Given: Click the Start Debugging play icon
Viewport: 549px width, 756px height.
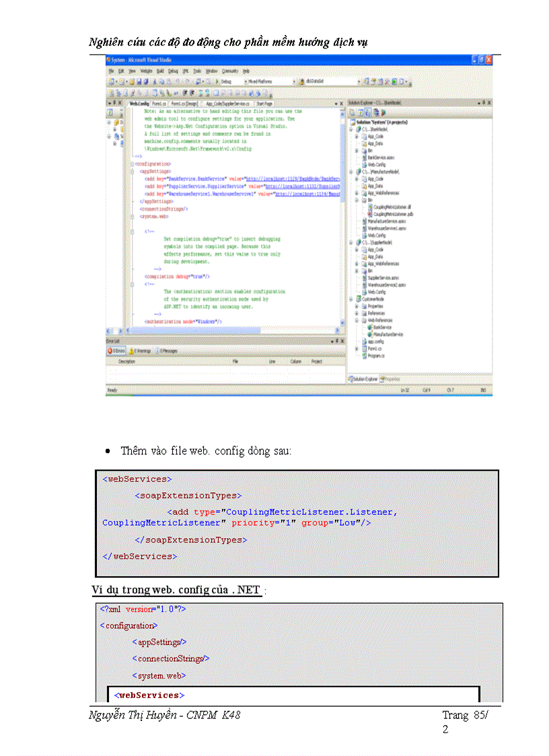Looking at the screenshot, I should coord(215,81).
